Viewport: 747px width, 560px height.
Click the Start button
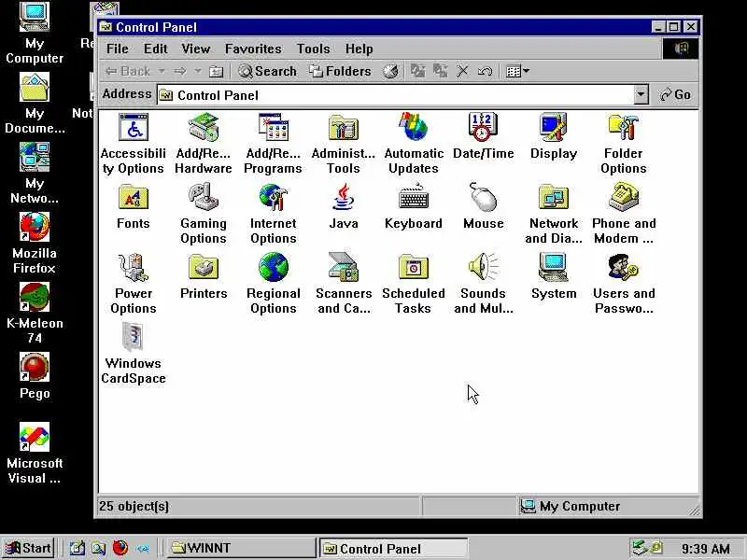click(29, 548)
